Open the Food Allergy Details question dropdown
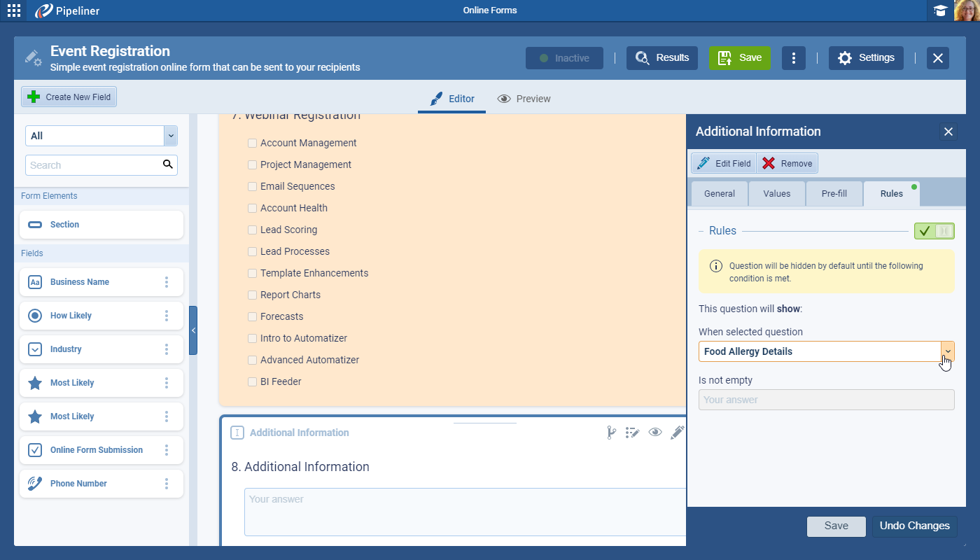The height and width of the screenshot is (560, 980). click(947, 351)
